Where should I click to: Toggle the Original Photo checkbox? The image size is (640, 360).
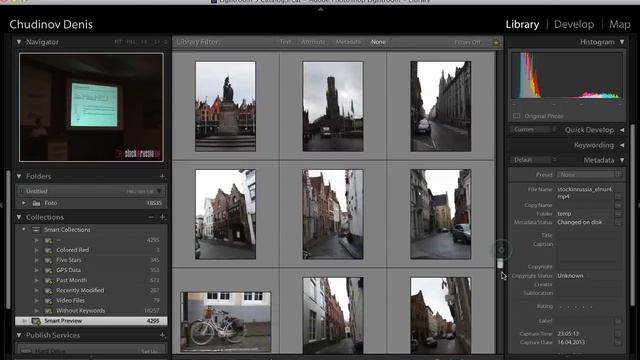(516, 116)
